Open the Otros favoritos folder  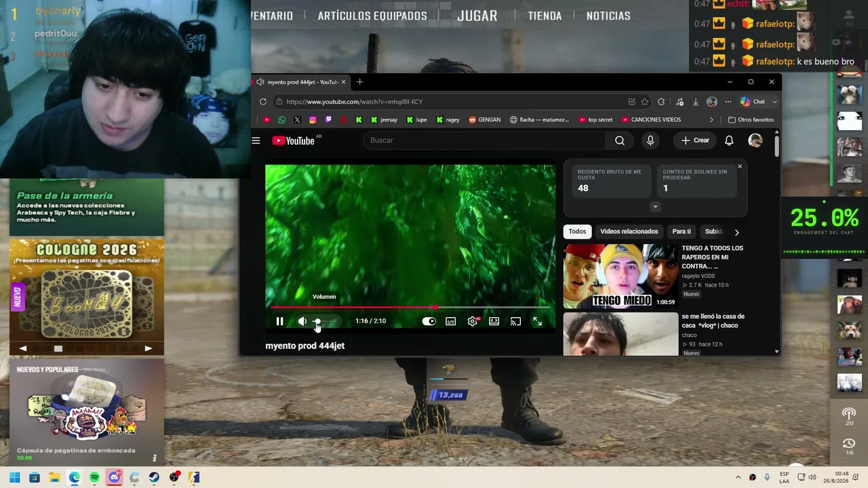(x=751, y=120)
